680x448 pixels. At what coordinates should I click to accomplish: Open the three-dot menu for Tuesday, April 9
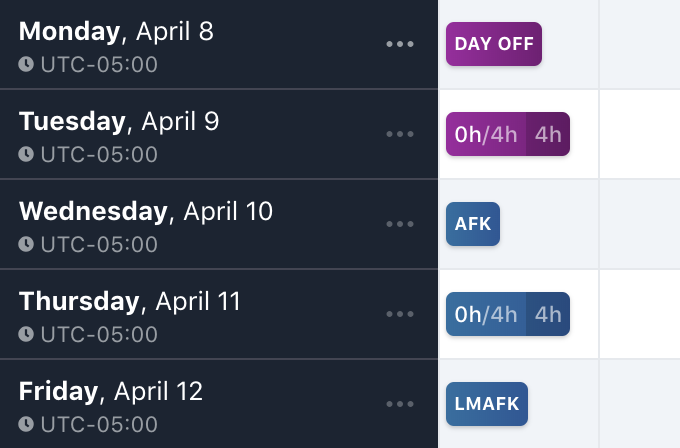point(400,134)
